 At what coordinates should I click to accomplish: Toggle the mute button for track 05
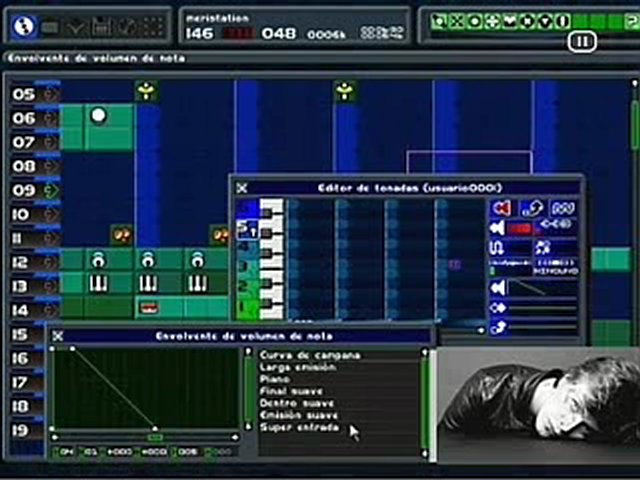[x=49, y=94]
